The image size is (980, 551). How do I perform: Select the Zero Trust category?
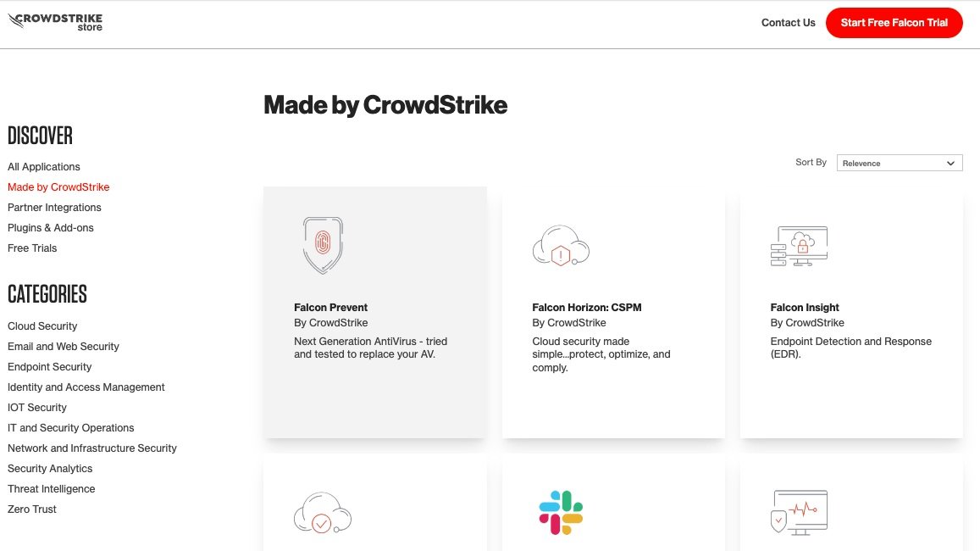(31, 509)
